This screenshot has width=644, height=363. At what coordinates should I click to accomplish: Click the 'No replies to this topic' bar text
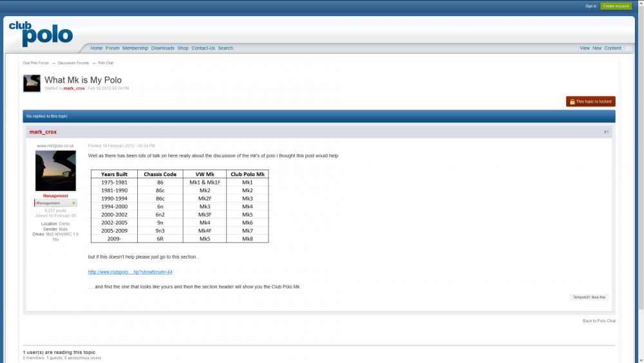pos(47,116)
